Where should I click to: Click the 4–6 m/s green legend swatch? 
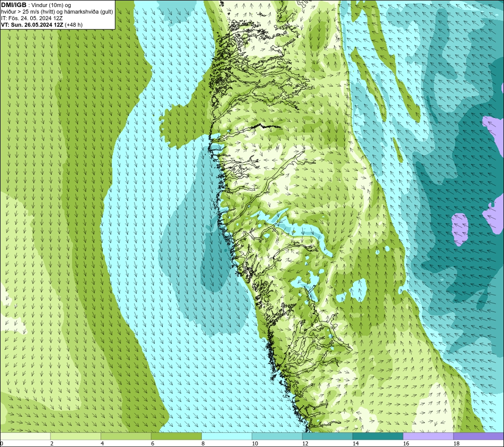click(126, 436)
